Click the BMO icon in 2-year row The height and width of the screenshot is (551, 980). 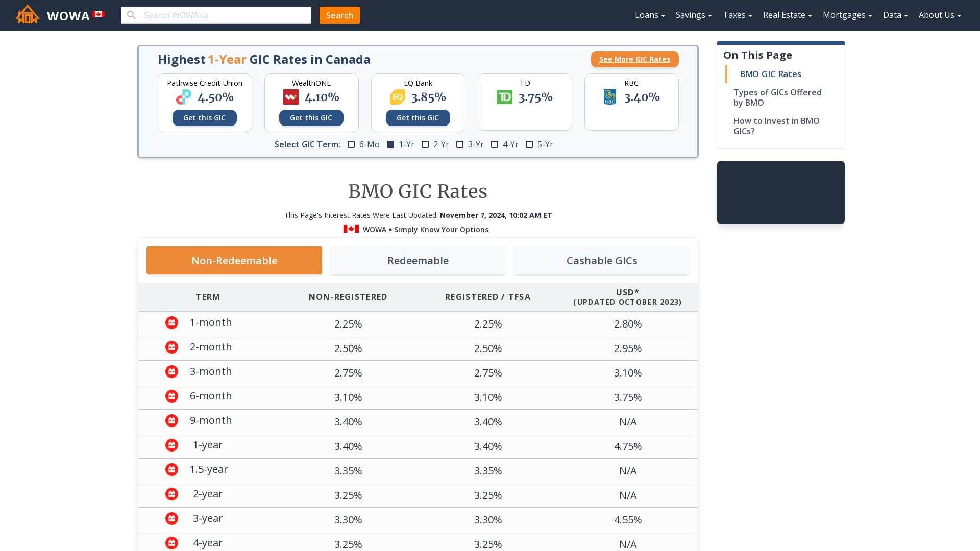[x=171, y=494]
